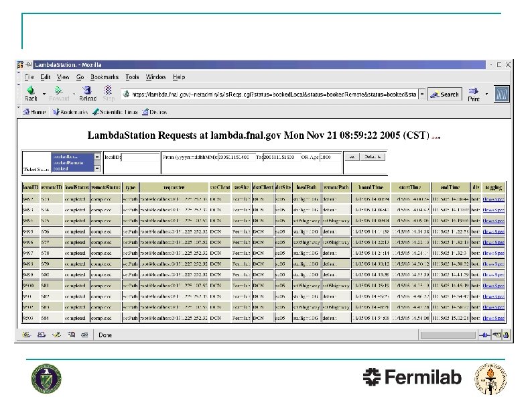This screenshot has height=399, width=532.
Task: Open the Tools menu
Action: click(132, 77)
